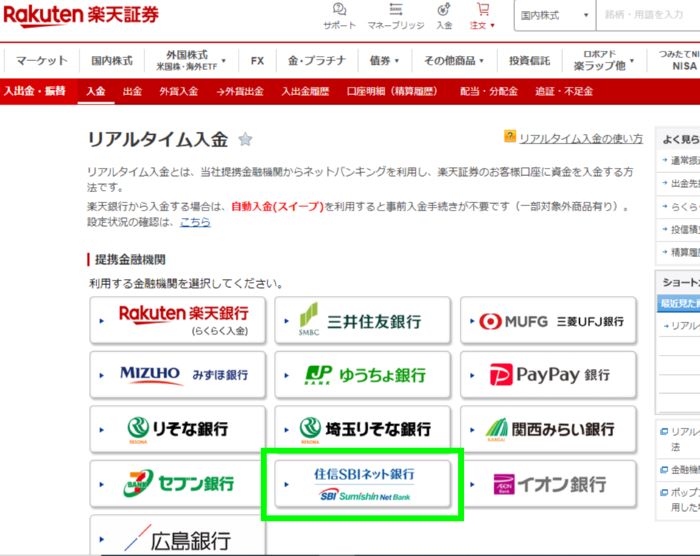Expand the 債券 menu
The height and width of the screenshot is (556, 700).
tap(384, 60)
